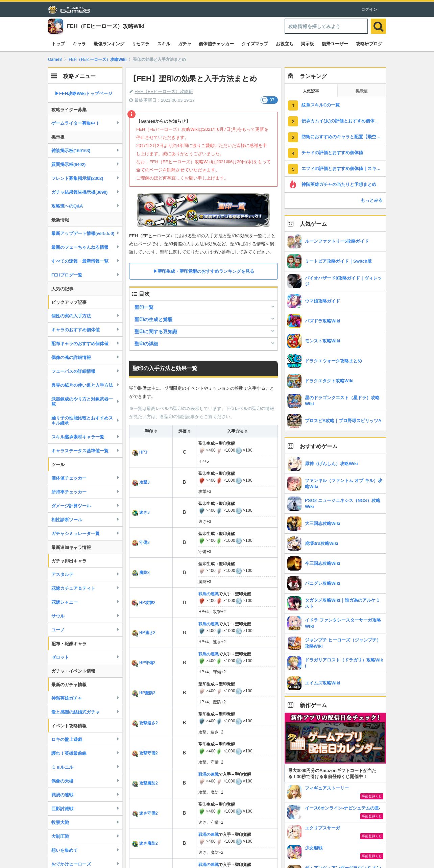Sort the table by 評価 column
434x868 pixels.
185,431
